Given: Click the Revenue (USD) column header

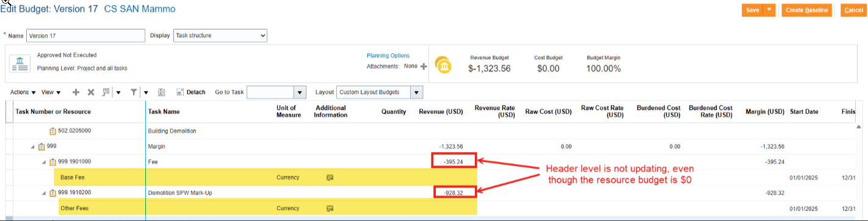Looking at the screenshot, I should [441, 112].
